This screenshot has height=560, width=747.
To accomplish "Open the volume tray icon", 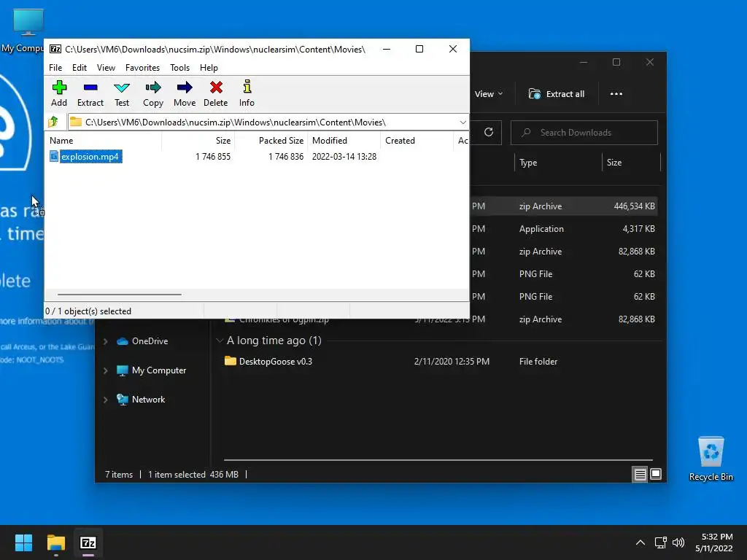I will click(x=678, y=542).
